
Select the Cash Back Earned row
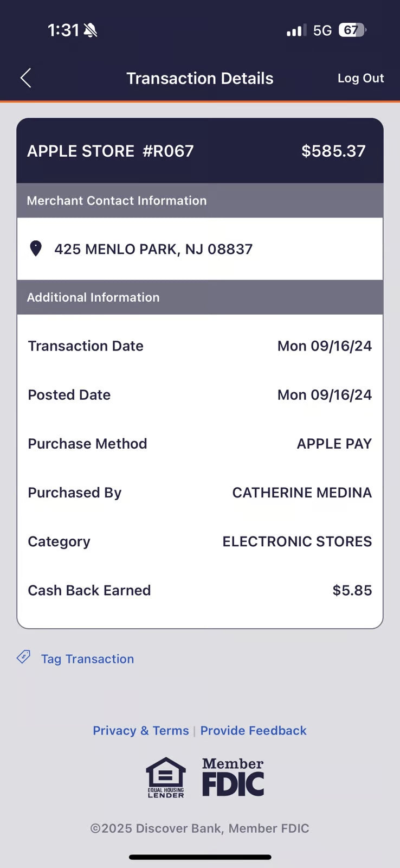(199, 590)
